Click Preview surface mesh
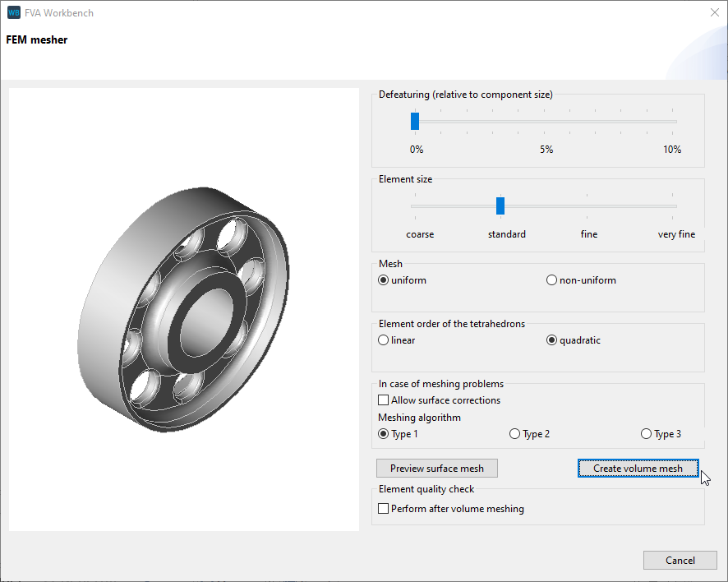The image size is (728, 582). (436, 468)
